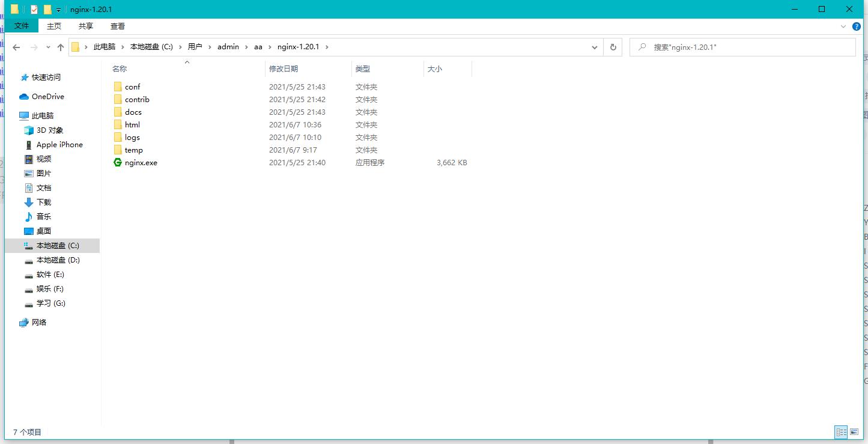The height and width of the screenshot is (444, 868).
Task: Go back with the back arrow
Action: click(x=16, y=47)
